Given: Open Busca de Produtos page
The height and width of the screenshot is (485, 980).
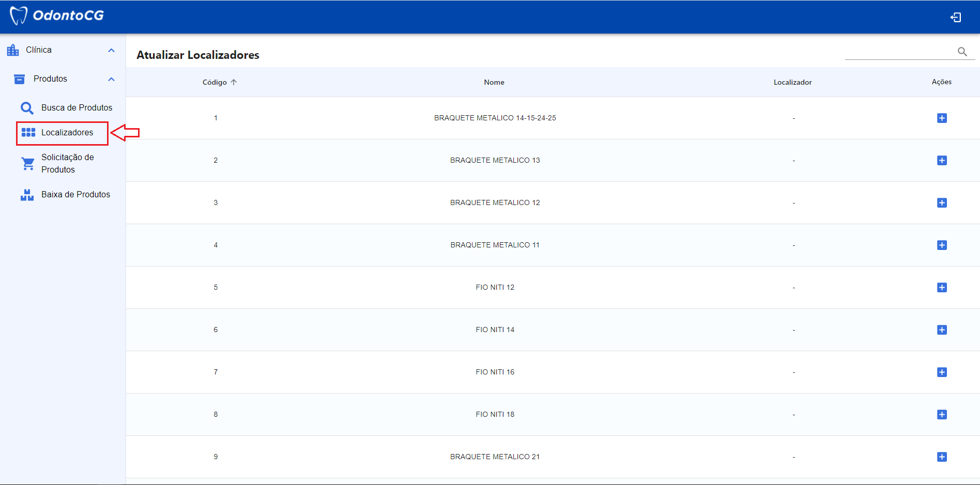Looking at the screenshot, I should point(76,107).
